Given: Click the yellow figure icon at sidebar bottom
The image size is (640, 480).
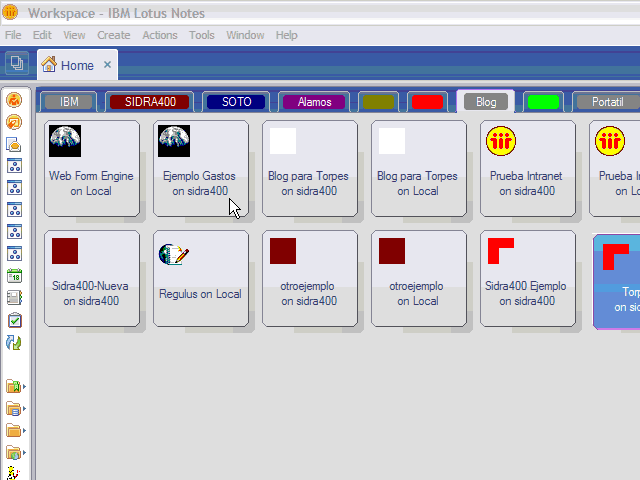Looking at the screenshot, I should (13, 473).
